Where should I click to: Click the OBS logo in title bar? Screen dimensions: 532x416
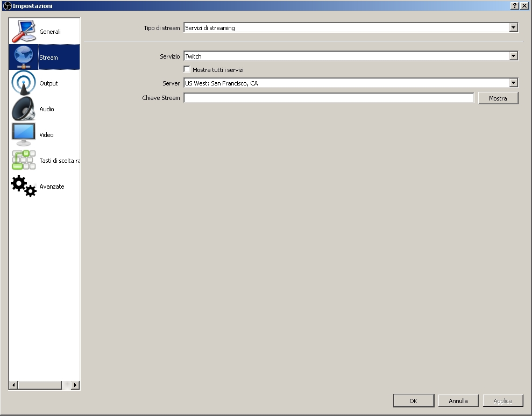click(x=7, y=6)
